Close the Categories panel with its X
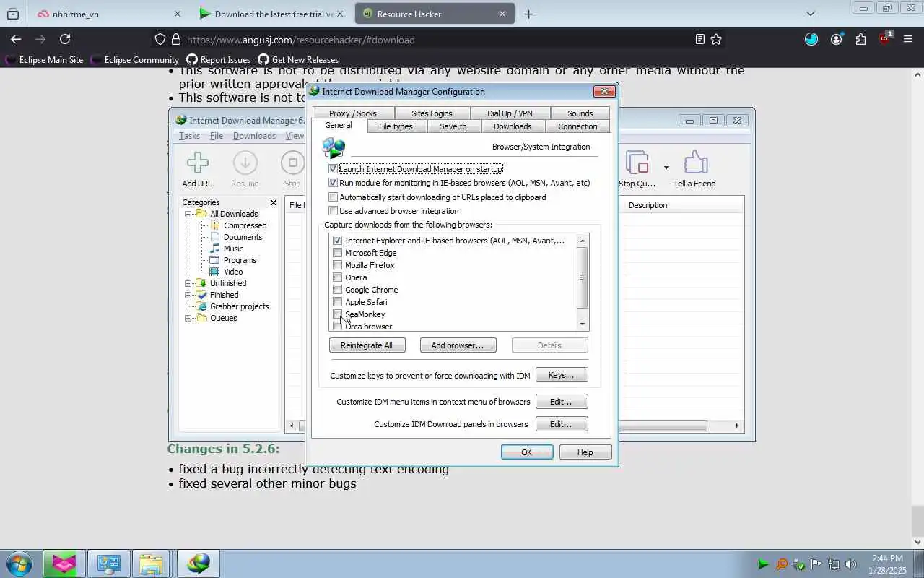924x578 pixels. (x=274, y=202)
